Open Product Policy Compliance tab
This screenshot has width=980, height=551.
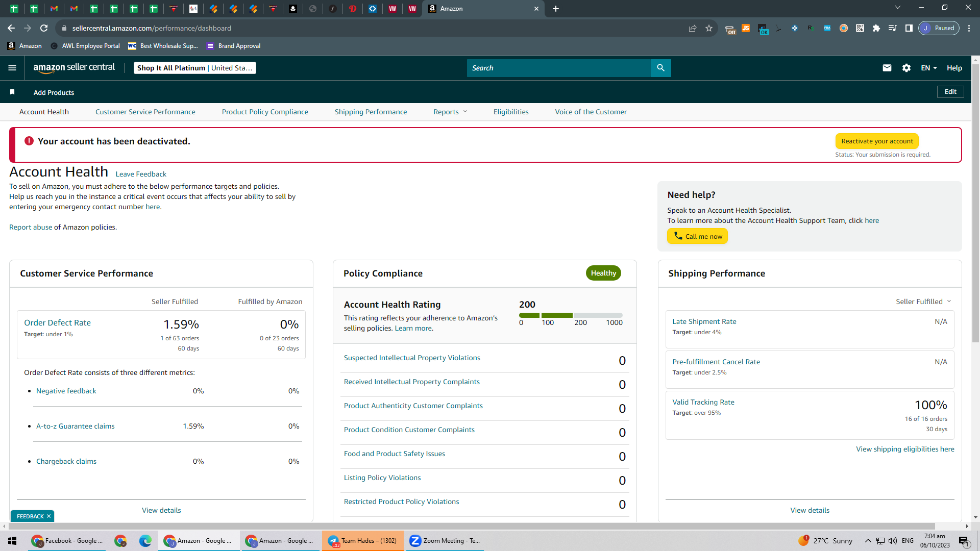point(265,112)
